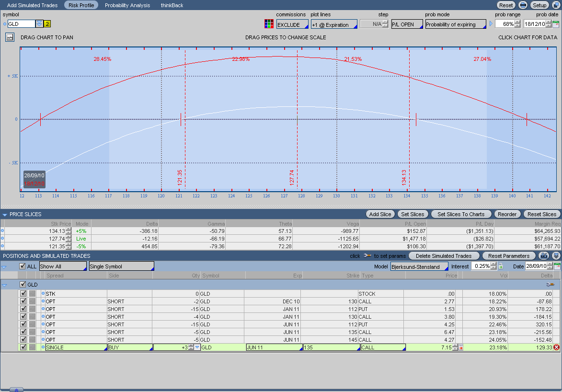
Task: Click the chart icon left of DRAG CHART TO PAN
Action: [x=10, y=37]
